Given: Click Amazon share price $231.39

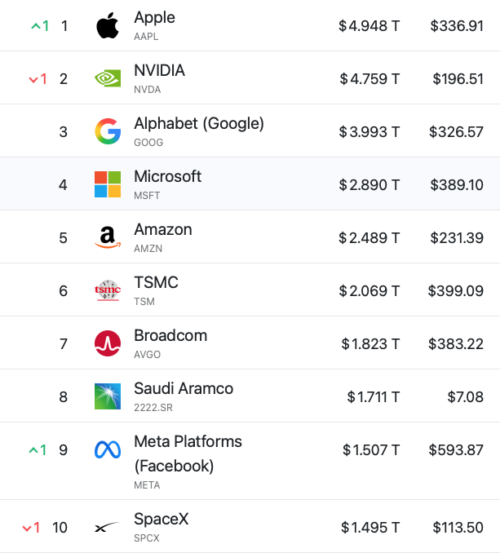Looking at the screenshot, I should point(457,238).
